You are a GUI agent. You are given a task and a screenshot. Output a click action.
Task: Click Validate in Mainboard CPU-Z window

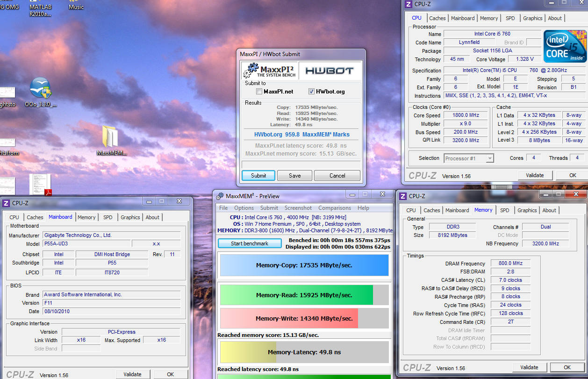coord(133,374)
